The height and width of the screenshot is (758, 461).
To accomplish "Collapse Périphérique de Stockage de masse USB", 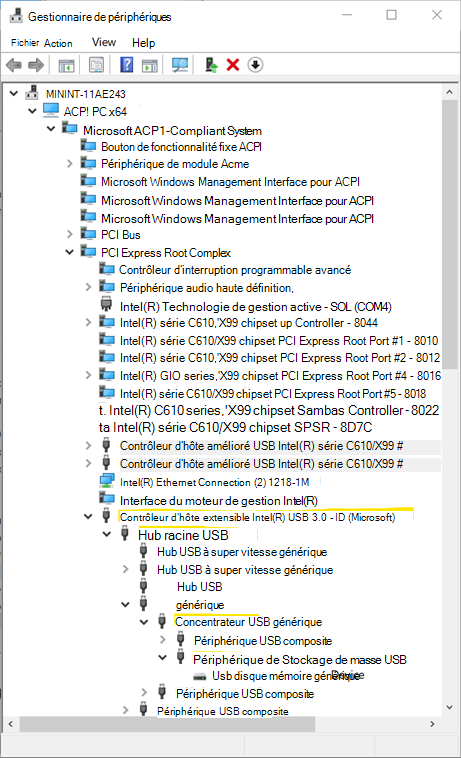I will coord(162,657).
